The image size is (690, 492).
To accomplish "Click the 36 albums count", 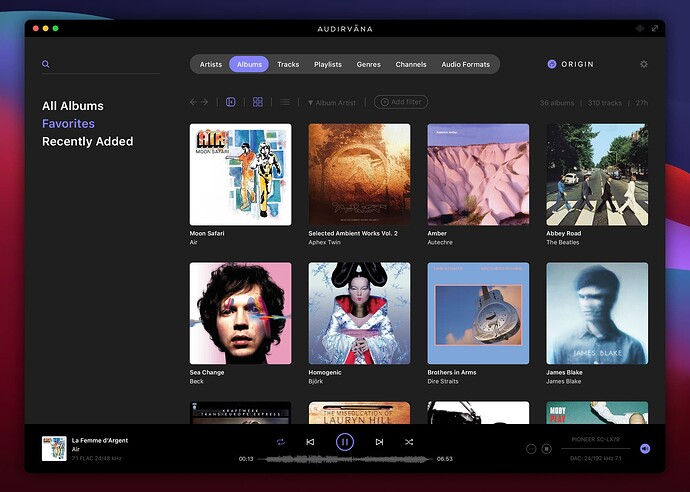I will 557,103.
